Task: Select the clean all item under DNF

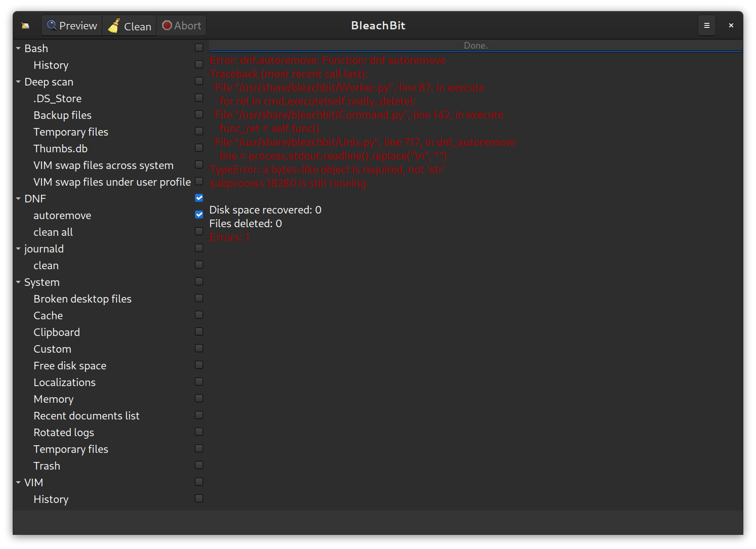Action: tap(53, 232)
